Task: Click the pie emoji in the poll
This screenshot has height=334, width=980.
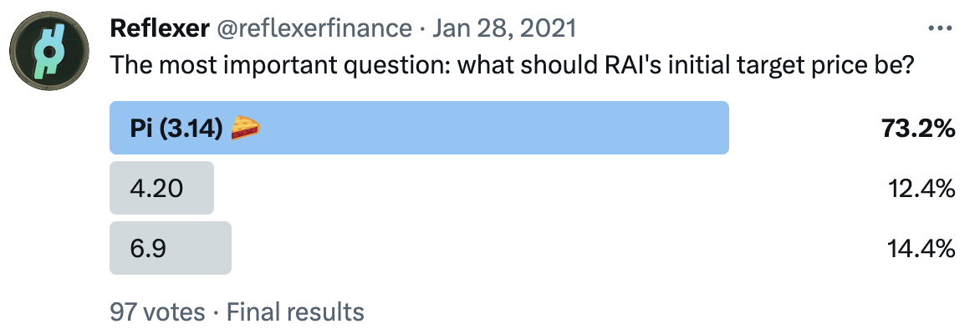Action: point(247,129)
